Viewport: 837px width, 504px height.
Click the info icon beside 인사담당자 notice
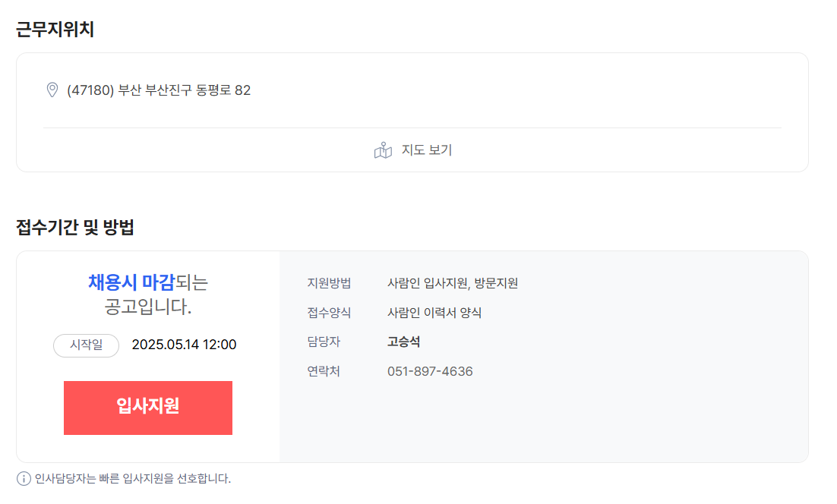point(24,478)
